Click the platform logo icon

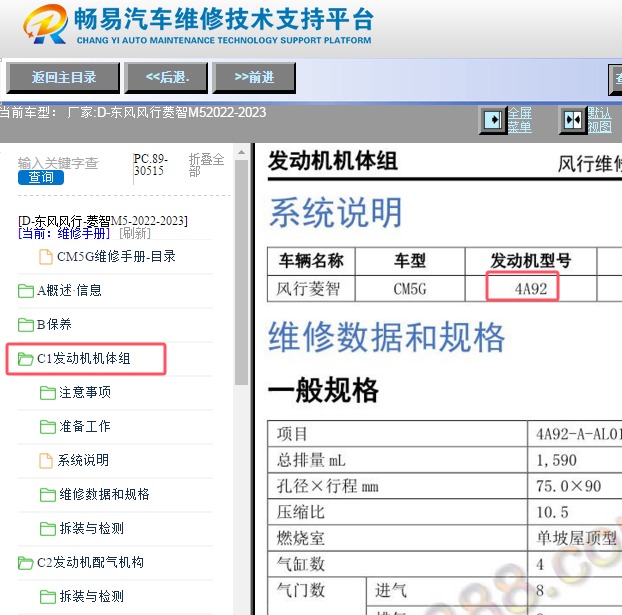(x=44, y=25)
